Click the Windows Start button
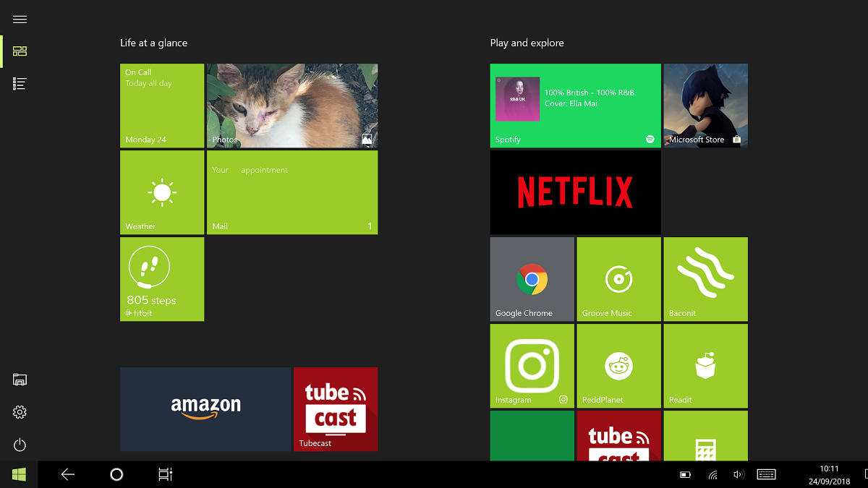868x488 pixels. 19,474
